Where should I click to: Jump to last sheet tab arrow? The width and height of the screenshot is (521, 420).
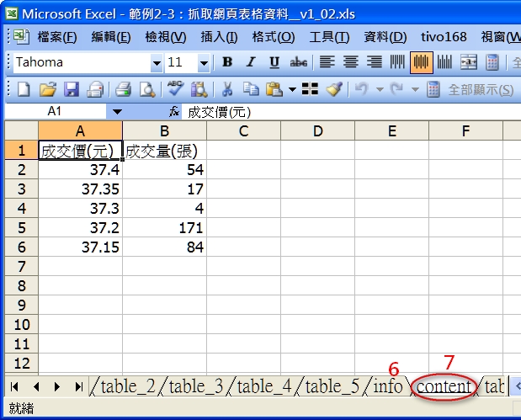pyautogui.click(x=78, y=386)
